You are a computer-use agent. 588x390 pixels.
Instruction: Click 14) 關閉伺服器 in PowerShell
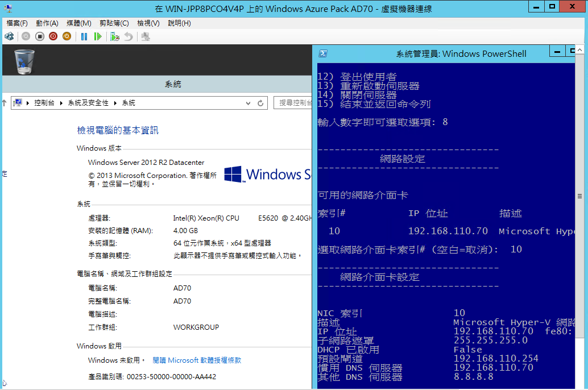coord(357,95)
